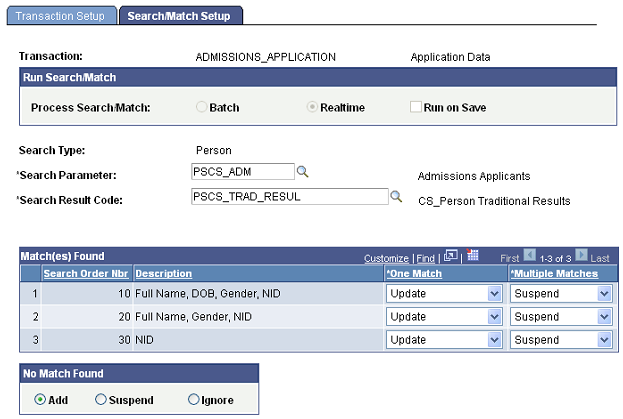The width and height of the screenshot is (623, 419).
Task: Click into the Search Parameter input field
Action: click(242, 172)
